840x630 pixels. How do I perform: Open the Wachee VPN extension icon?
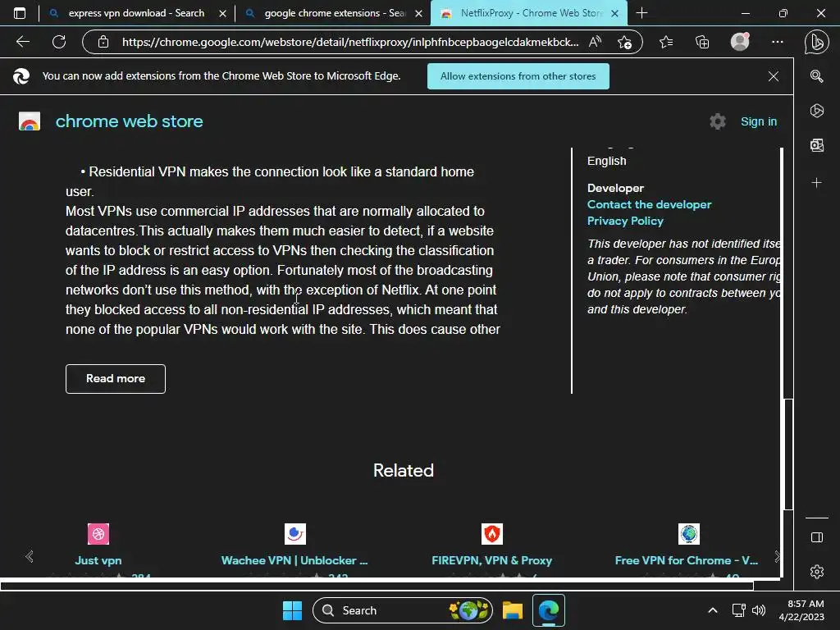295,533
